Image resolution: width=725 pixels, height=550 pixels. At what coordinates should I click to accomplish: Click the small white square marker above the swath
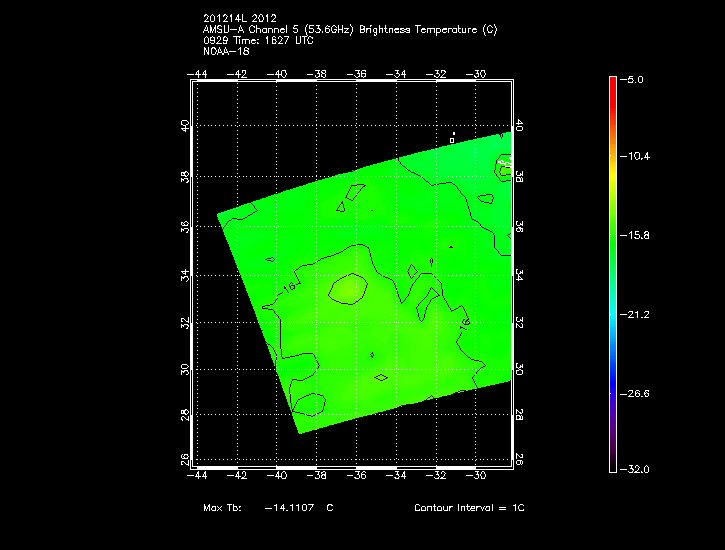click(x=453, y=140)
